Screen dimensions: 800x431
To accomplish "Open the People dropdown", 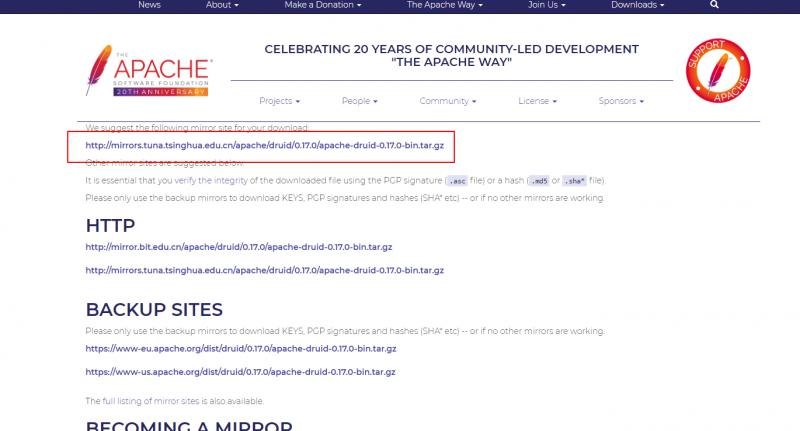I will tap(360, 101).
